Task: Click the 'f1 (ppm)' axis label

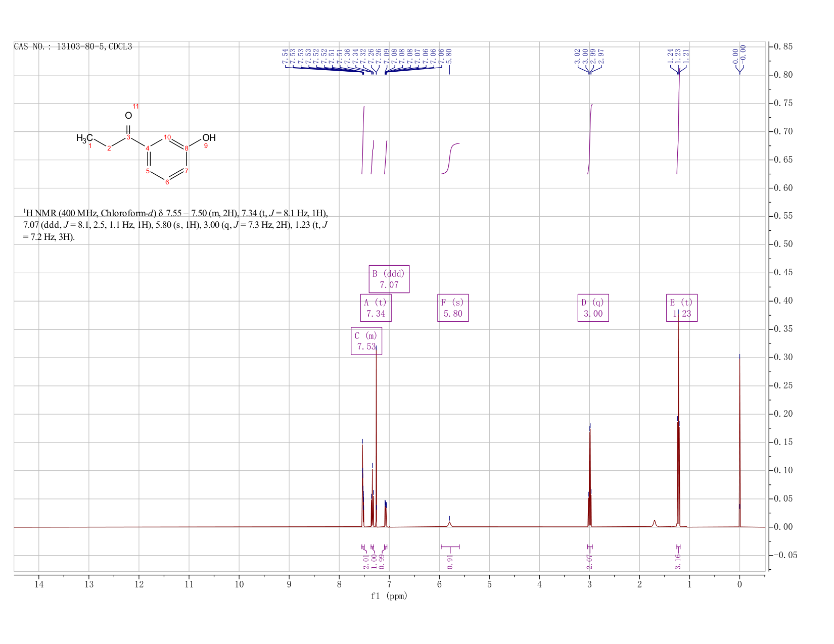Action: click(x=389, y=596)
